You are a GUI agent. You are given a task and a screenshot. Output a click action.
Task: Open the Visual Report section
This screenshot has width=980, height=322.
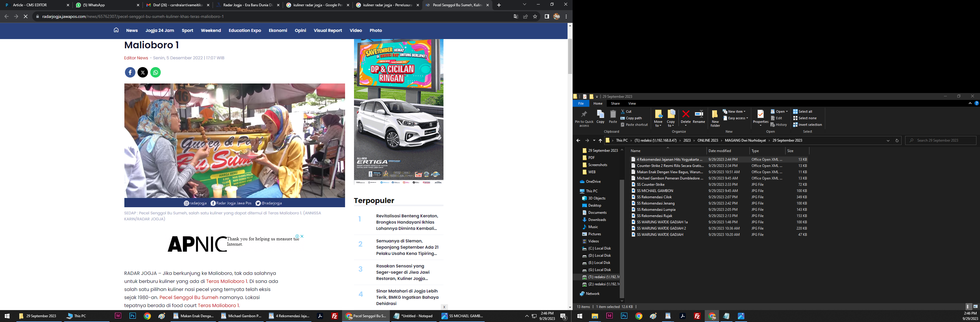click(x=327, y=30)
